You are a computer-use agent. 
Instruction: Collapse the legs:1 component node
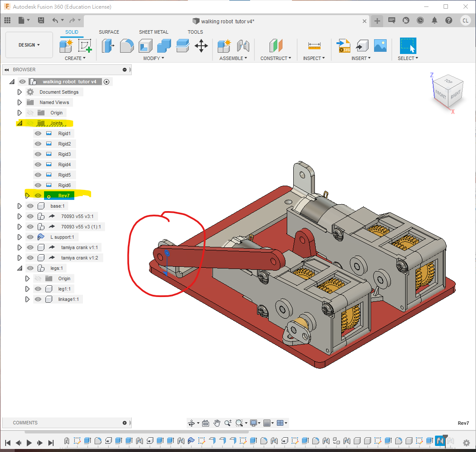tap(19, 268)
